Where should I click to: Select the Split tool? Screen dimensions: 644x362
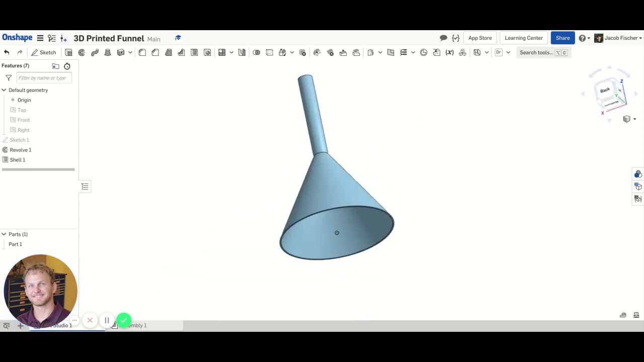[x=270, y=52]
